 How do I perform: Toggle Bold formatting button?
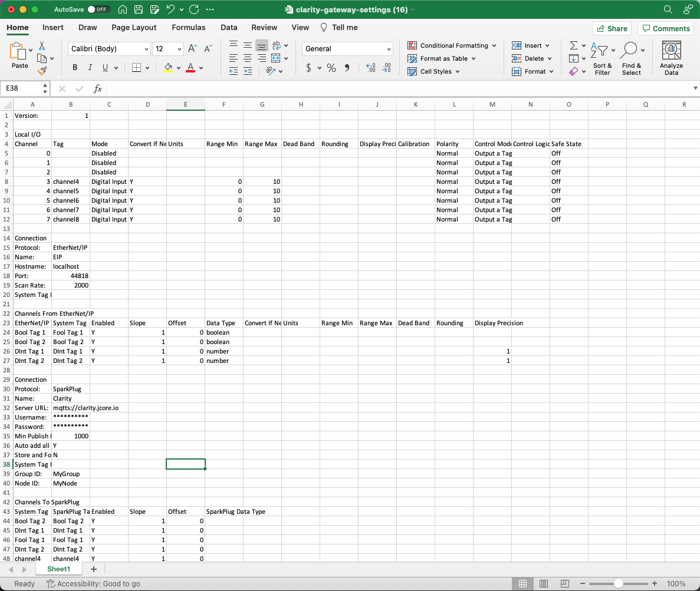coord(75,68)
